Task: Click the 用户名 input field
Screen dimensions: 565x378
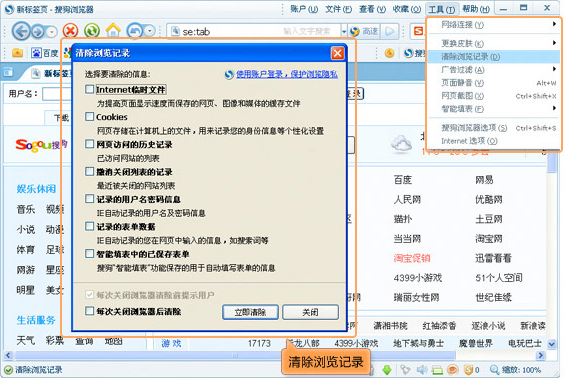Action: [57, 94]
